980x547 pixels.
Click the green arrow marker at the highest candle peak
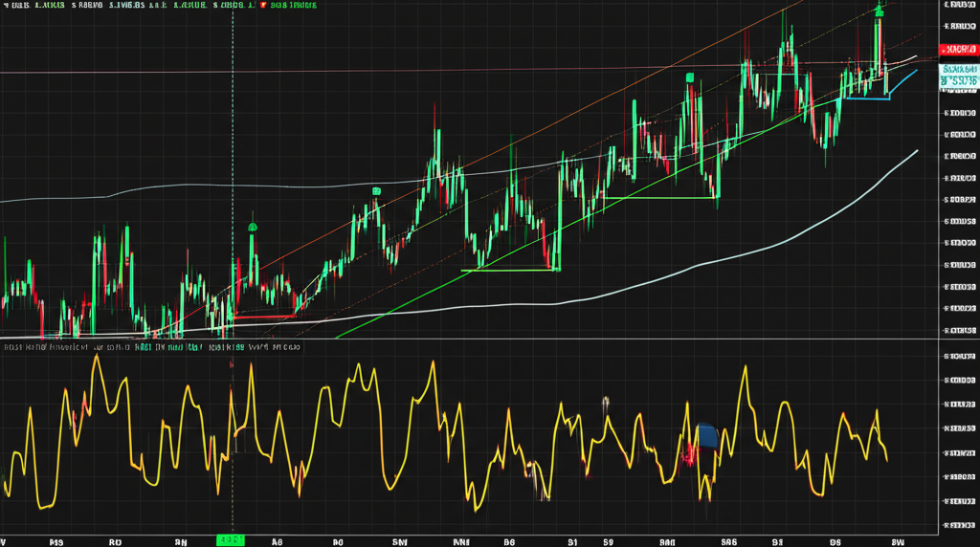point(879,11)
